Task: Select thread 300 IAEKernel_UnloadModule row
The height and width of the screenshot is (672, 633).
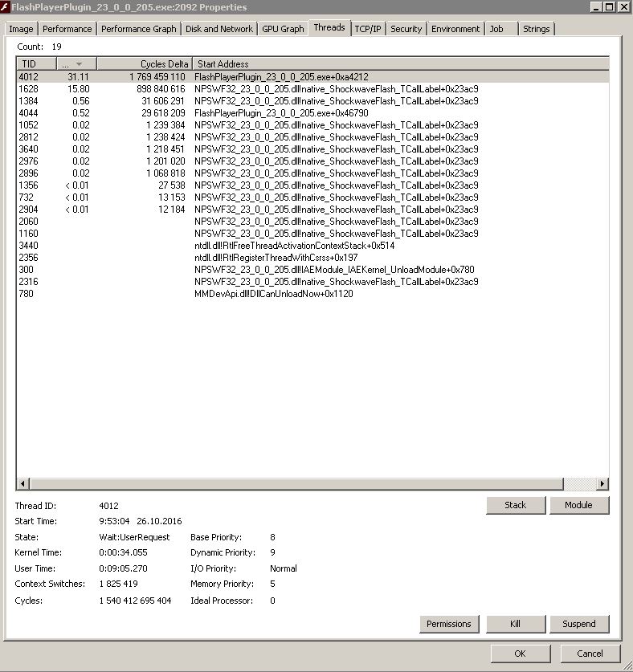Action: [312, 269]
